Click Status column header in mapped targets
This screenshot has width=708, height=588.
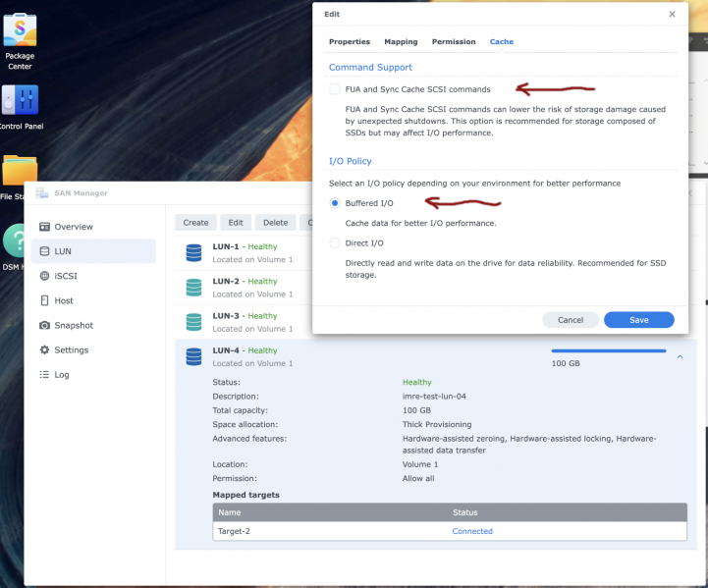tap(464, 512)
